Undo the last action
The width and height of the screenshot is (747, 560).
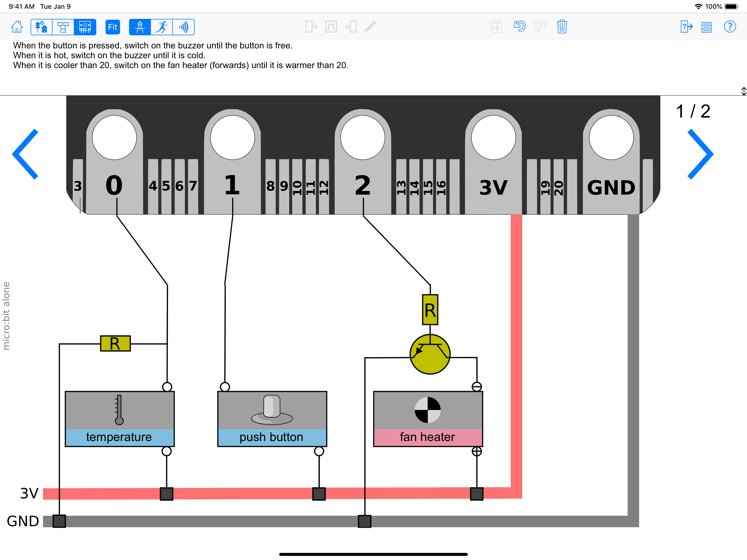pyautogui.click(x=520, y=27)
